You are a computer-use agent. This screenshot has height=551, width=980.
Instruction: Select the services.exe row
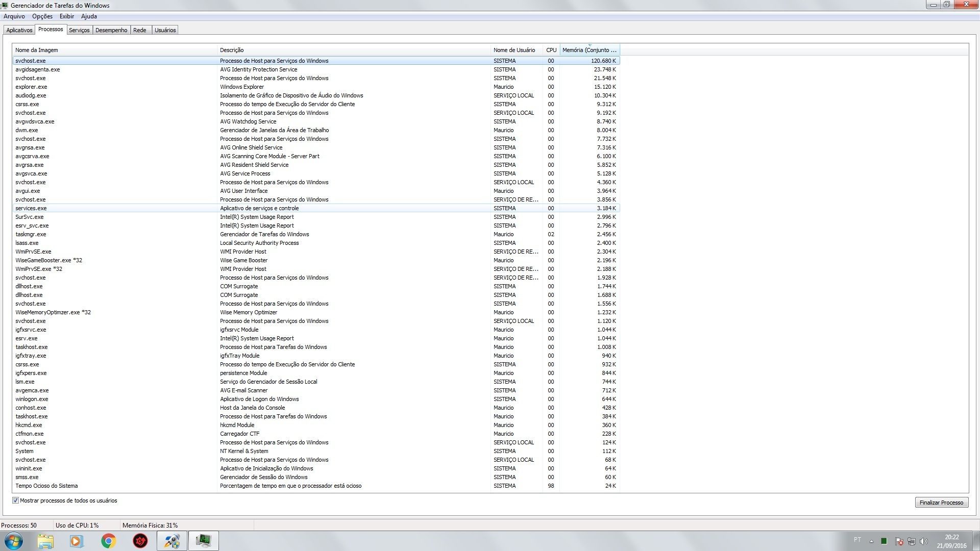tap(316, 208)
